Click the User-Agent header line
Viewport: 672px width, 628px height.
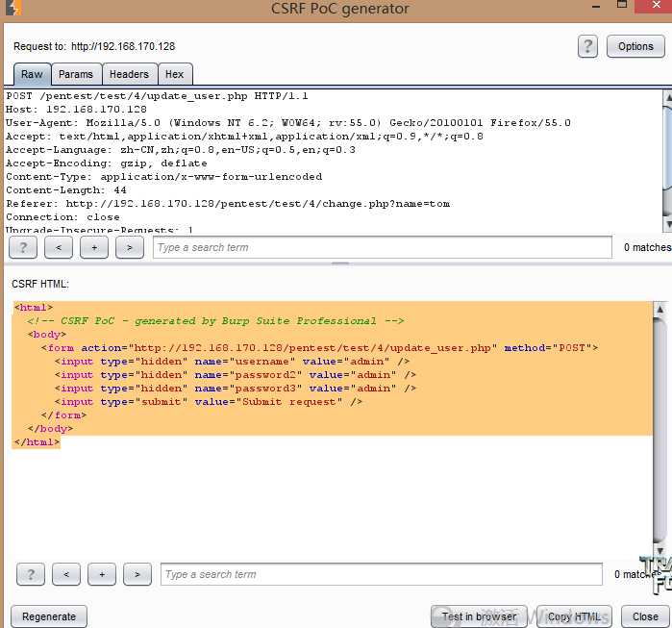[x=288, y=123]
